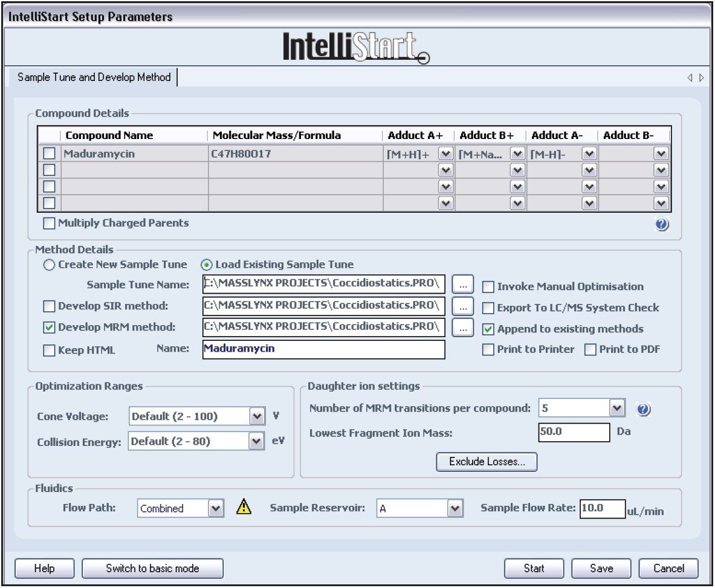Browse for Sample Tune Name file

pos(463,285)
